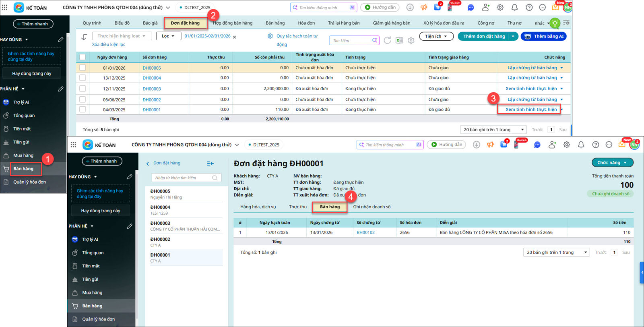Tick the checkbox for order ĐH00005 row
The image size is (644, 327).
coord(83,68)
